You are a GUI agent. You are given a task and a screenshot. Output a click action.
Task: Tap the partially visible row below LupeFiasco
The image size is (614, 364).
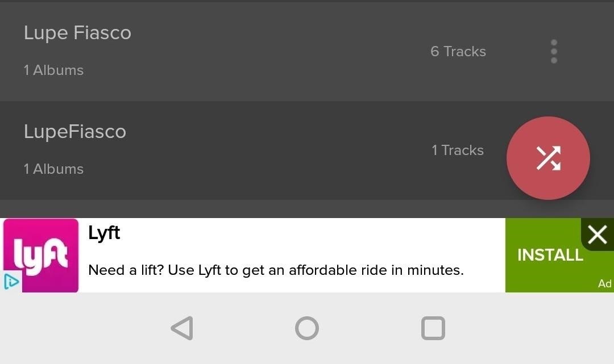click(227, 209)
